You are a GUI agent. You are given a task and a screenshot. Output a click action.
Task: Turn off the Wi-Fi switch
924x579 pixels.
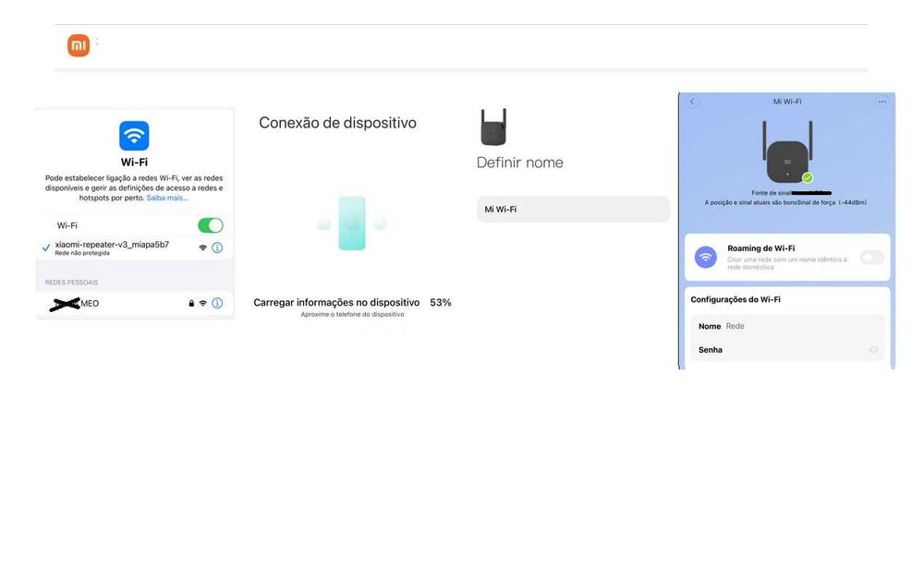tap(211, 225)
